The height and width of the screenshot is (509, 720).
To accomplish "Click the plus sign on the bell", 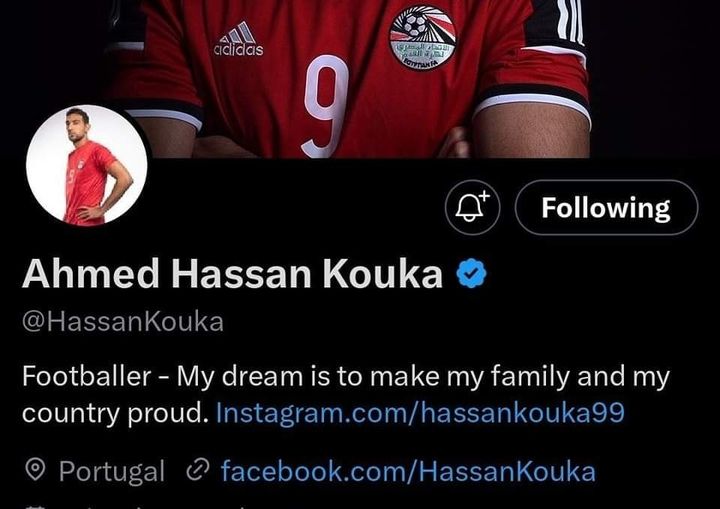I will [485, 197].
